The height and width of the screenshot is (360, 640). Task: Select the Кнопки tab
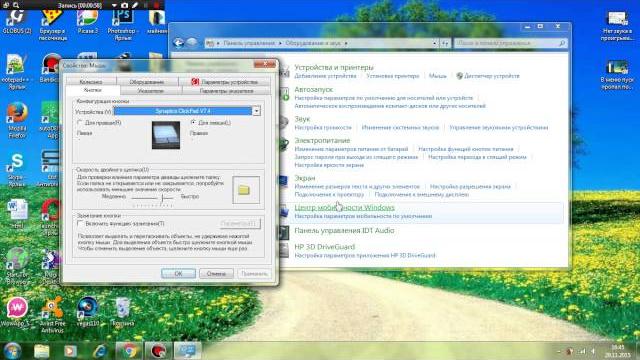[x=93, y=90]
